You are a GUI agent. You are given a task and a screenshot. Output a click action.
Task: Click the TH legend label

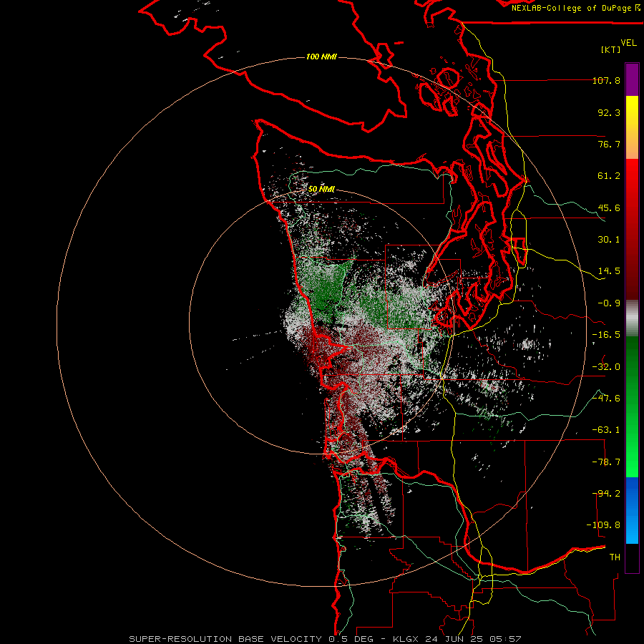(x=615, y=557)
